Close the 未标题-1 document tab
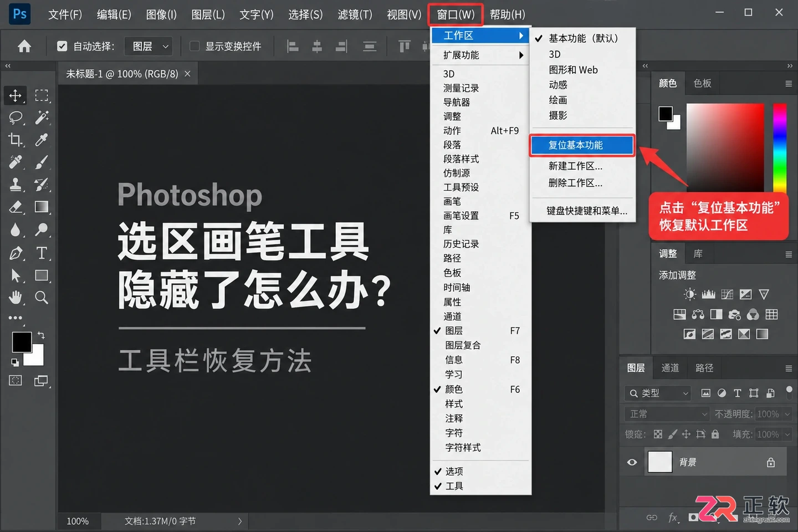798x532 pixels. [x=187, y=74]
